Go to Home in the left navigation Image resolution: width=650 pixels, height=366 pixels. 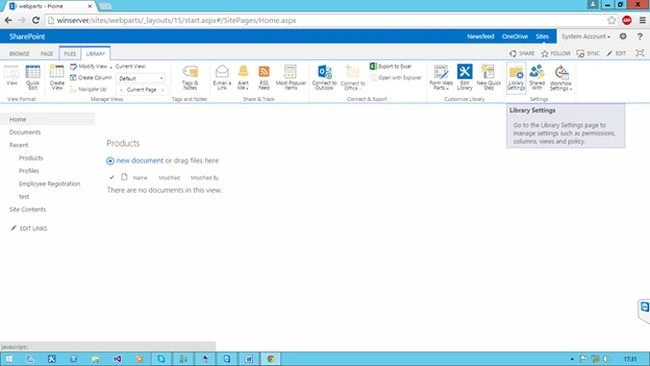pos(17,119)
